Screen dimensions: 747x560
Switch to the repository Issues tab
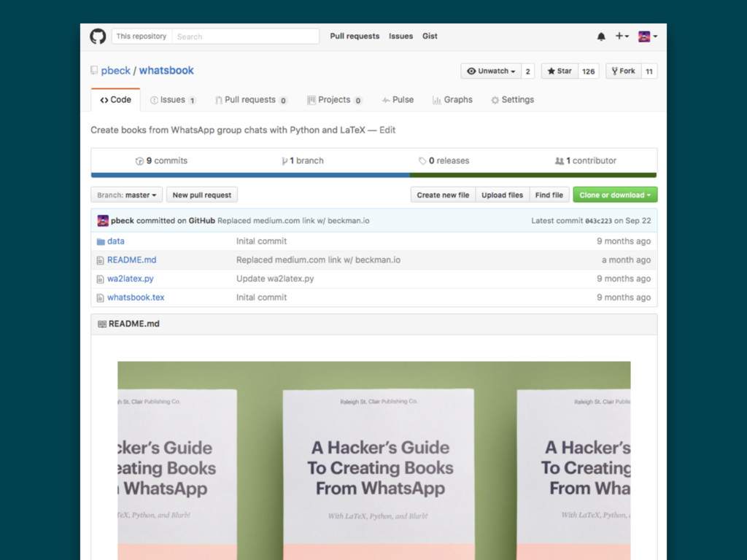[173, 100]
